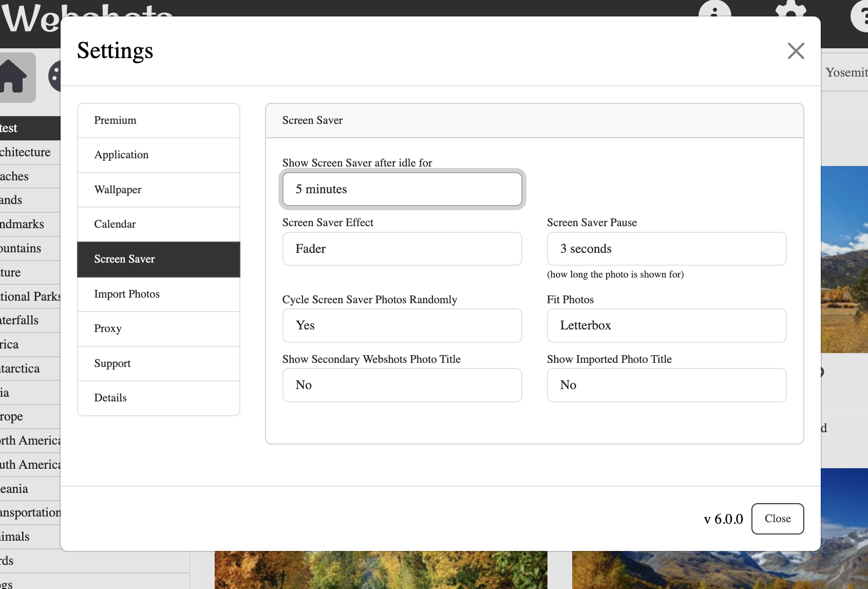The width and height of the screenshot is (868, 589).
Task: Toggle the Show Imported Photo Title selector
Action: tap(666, 385)
